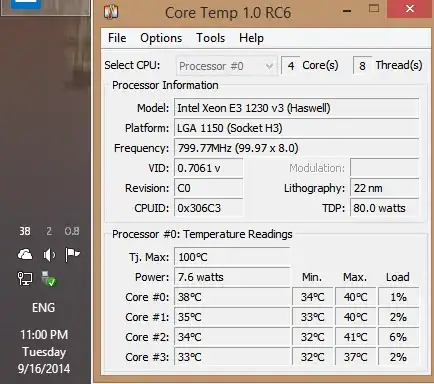Viewport: 434px width, 384px height.
Task: Open the Help menu
Action: (251, 38)
